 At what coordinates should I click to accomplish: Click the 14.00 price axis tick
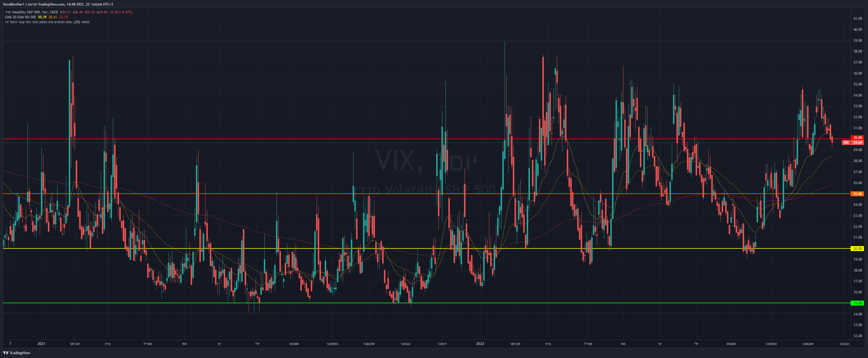[x=858, y=314]
